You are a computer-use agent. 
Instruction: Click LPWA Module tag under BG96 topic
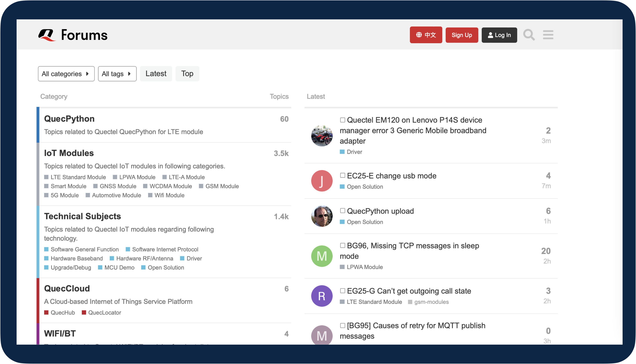361,267
